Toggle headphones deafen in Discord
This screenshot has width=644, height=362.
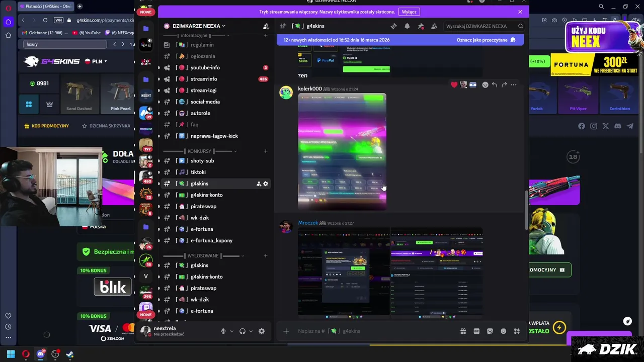pos(243,331)
